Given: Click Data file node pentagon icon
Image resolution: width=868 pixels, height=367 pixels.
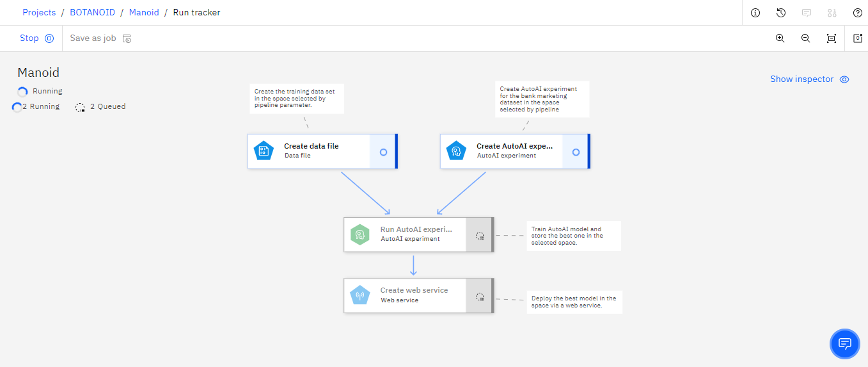Looking at the screenshot, I should (x=264, y=152).
